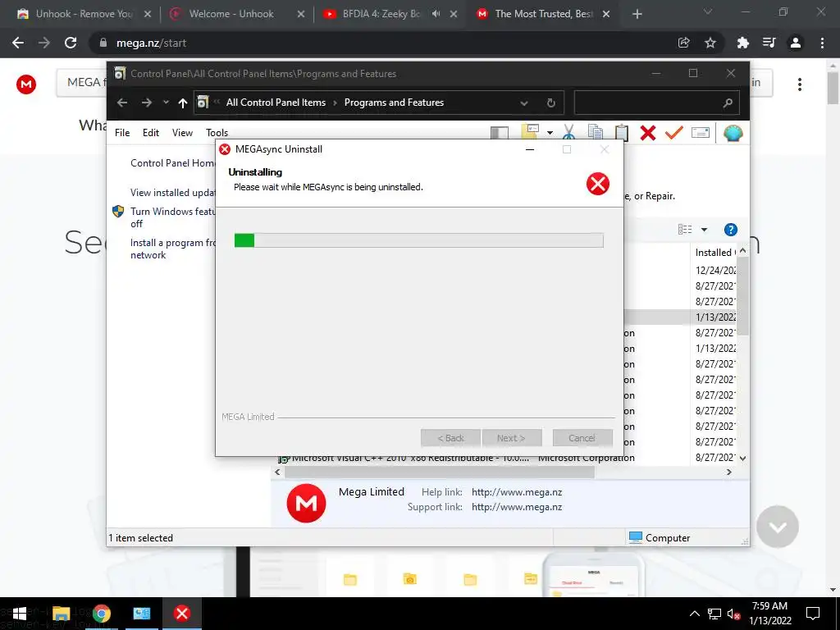Open the Chrome profile icon
The image size is (840, 630).
[796, 43]
